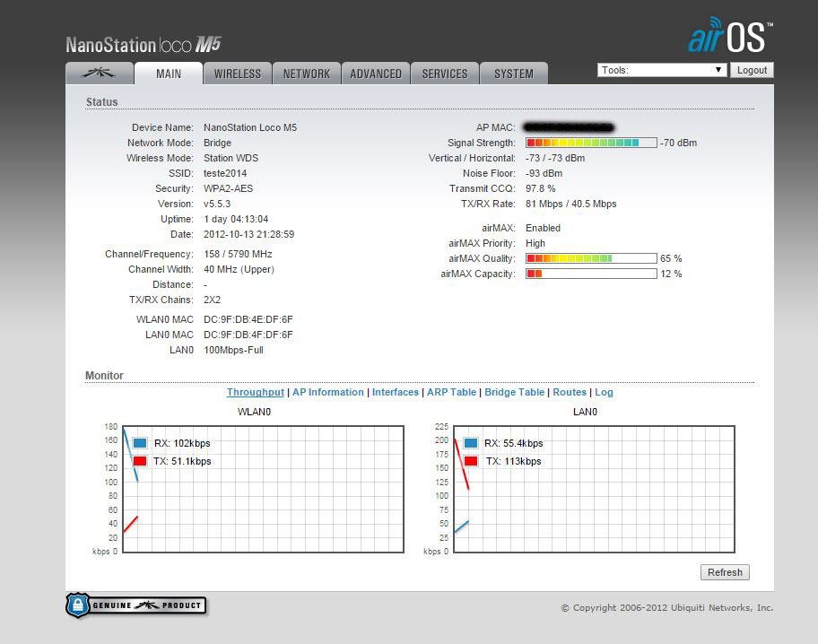Click the WLAN0 throughput graph
This screenshot has height=644, width=818.
pyautogui.click(x=263, y=489)
